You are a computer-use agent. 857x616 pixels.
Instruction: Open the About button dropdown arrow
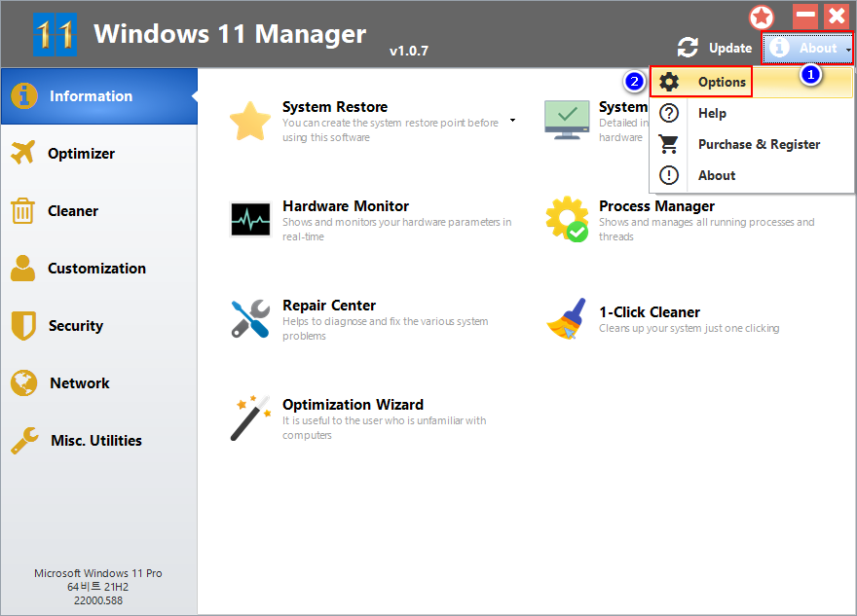[x=848, y=50]
